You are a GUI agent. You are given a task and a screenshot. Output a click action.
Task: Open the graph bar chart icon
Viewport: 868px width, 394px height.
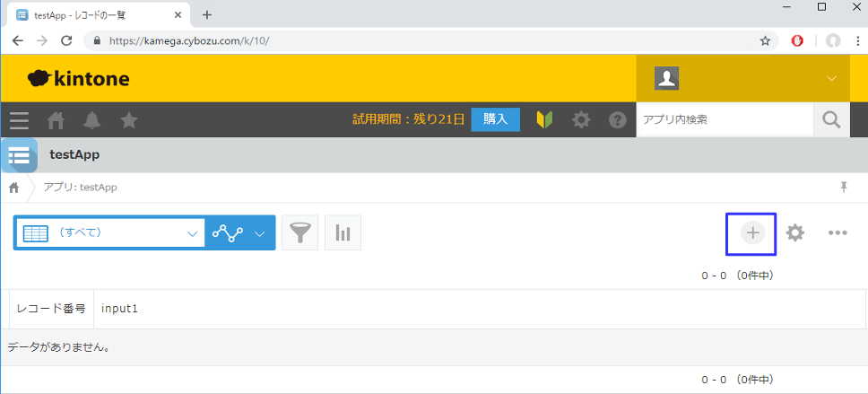point(343,232)
